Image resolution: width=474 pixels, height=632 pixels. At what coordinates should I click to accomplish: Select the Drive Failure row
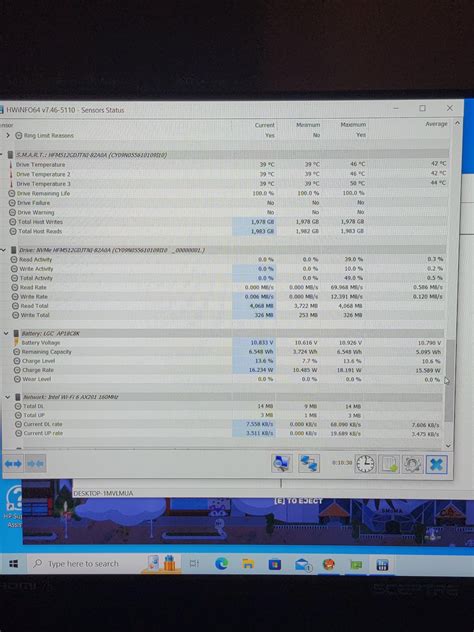coord(228,203)
